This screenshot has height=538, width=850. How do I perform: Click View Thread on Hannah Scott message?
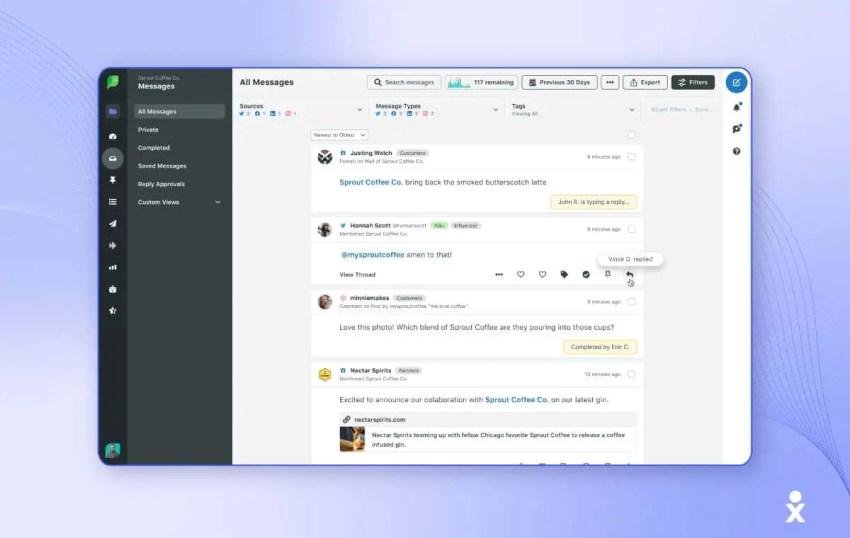357,275
